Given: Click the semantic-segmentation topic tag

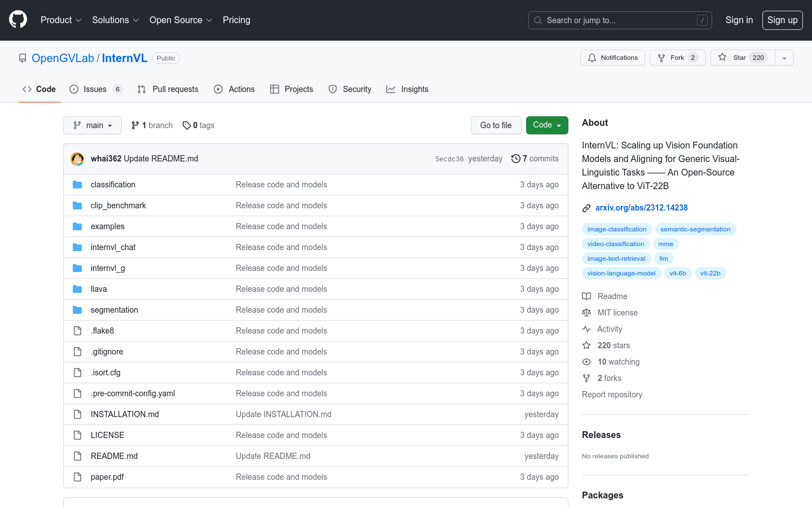Looking at the screenshot, I should click(x=695, y=229).
